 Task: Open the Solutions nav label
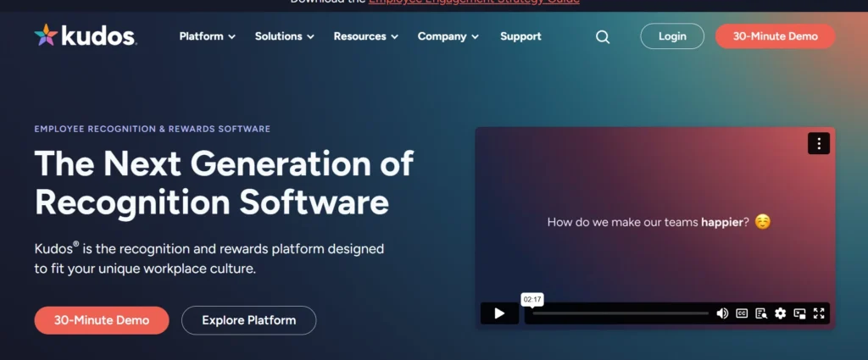point(278,36)
